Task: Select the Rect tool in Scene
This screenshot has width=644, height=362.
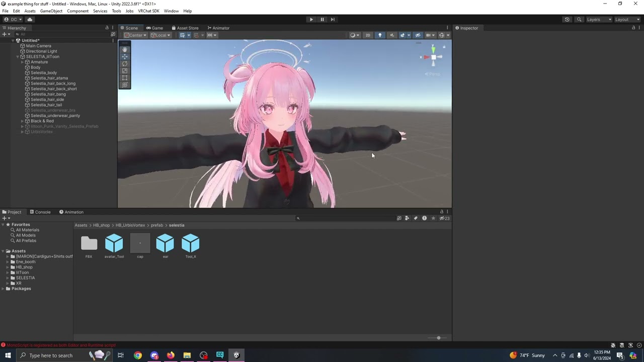Action: tap(125, 78)
